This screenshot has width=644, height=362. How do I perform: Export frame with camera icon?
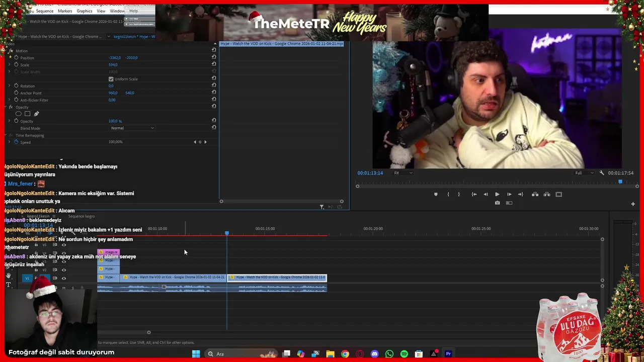497,203
